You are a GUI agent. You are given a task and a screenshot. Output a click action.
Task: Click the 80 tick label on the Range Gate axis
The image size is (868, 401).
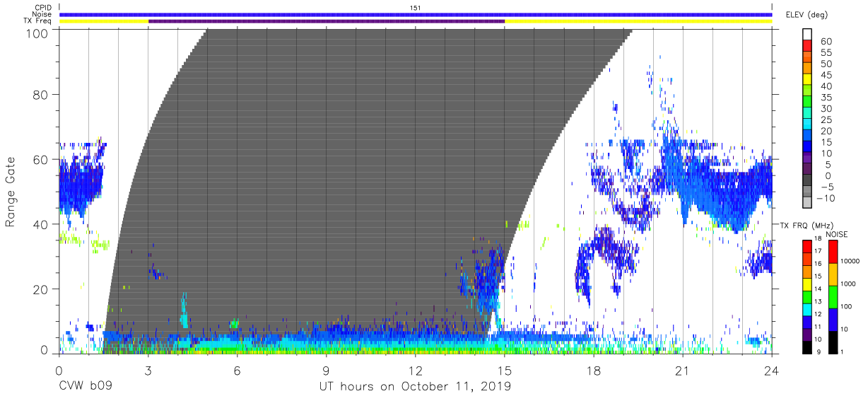point(41,94)
